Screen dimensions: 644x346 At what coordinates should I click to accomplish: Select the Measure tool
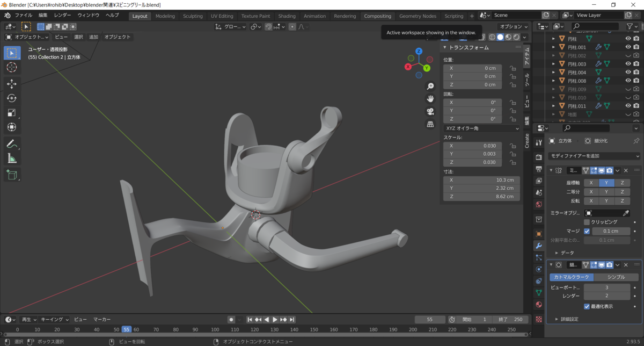pos(12,158)
